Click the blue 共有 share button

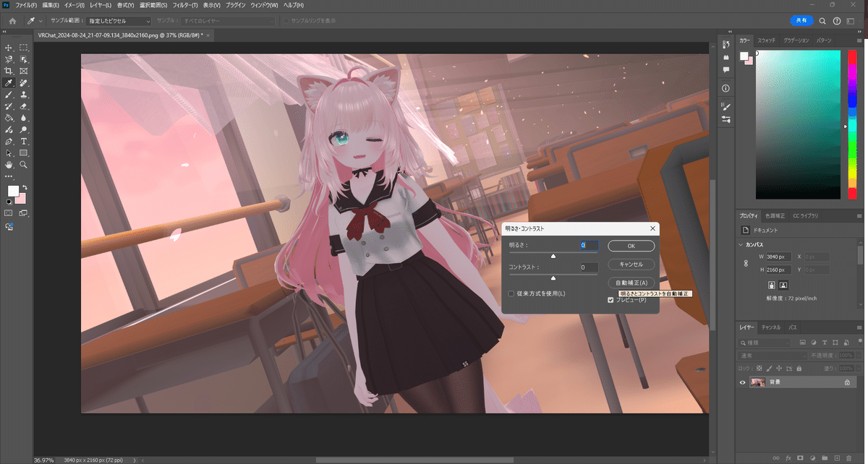[801, 21]
